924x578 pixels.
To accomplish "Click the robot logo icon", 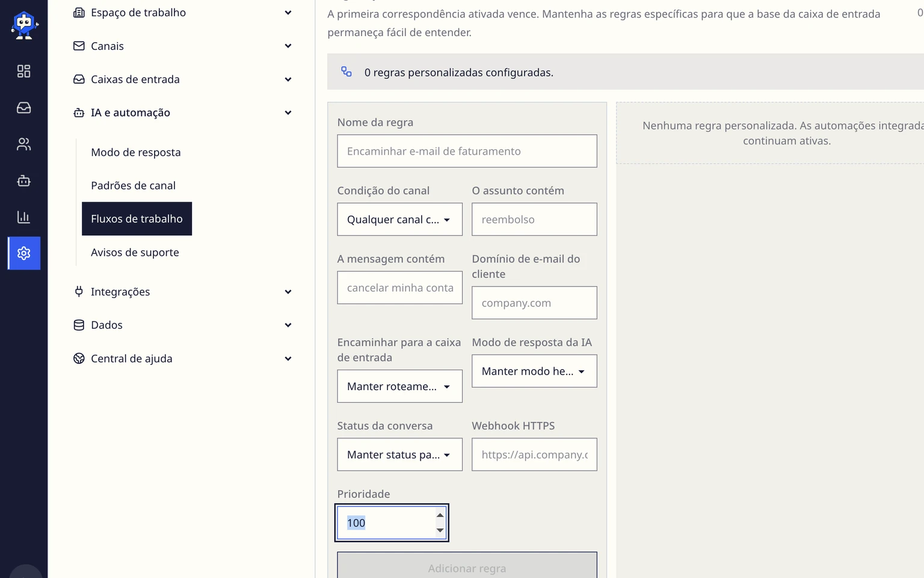I will tap(24, 25).
